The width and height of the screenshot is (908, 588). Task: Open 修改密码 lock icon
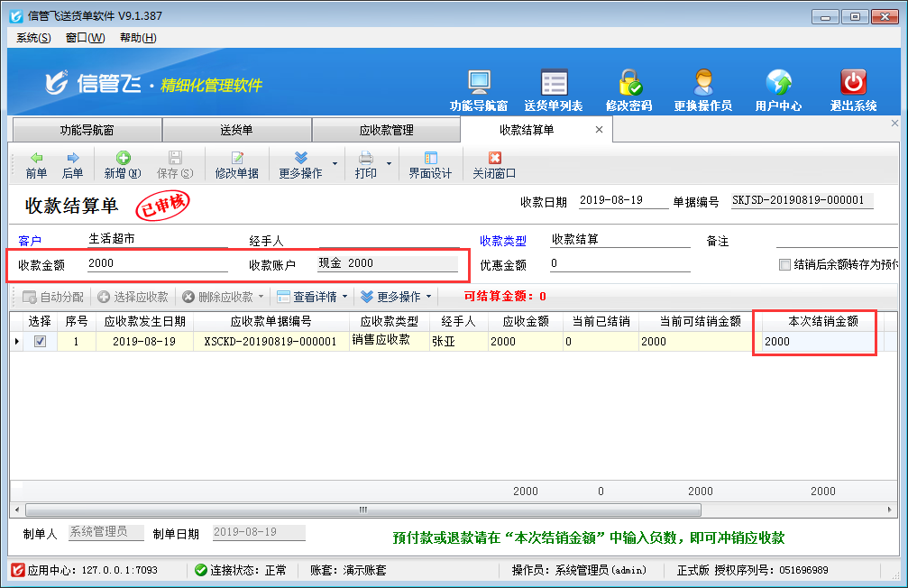pyautogui.click(x=629, y=84)
